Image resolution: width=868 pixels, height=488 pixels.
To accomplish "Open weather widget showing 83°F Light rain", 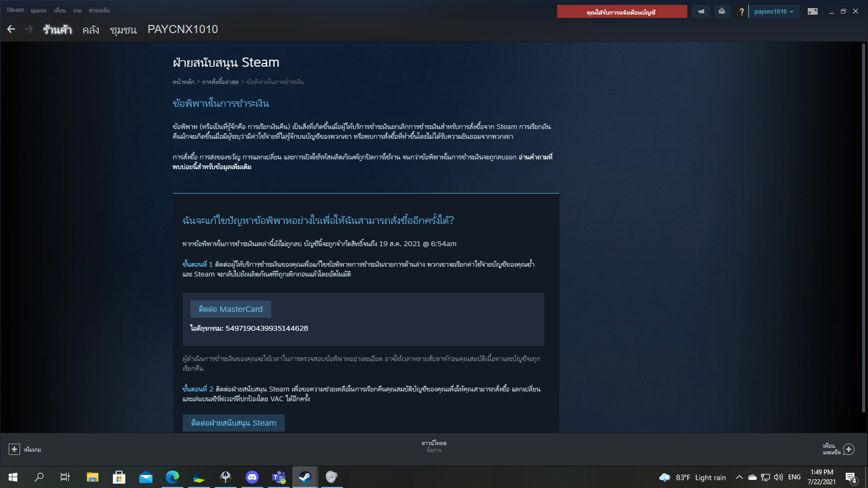I will click(x=692, y=477).
